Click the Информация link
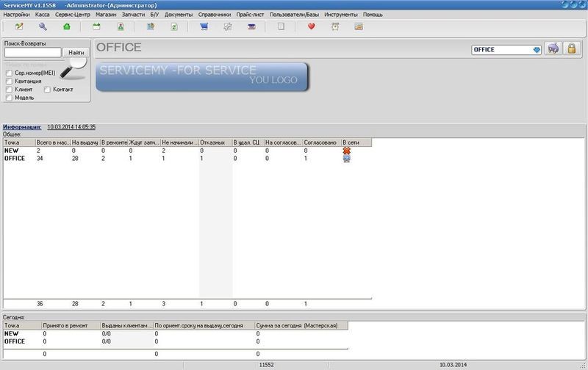Image resolution: width=588 pixels, height=370 pixels. (x=22, y=127)
